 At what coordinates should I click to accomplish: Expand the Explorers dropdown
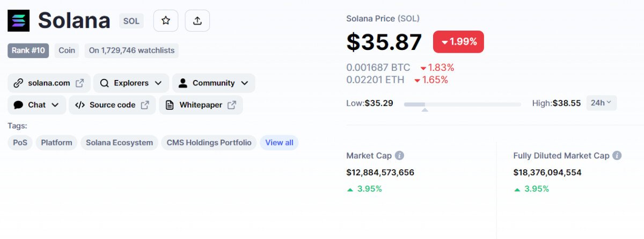(x=131, y=83)
